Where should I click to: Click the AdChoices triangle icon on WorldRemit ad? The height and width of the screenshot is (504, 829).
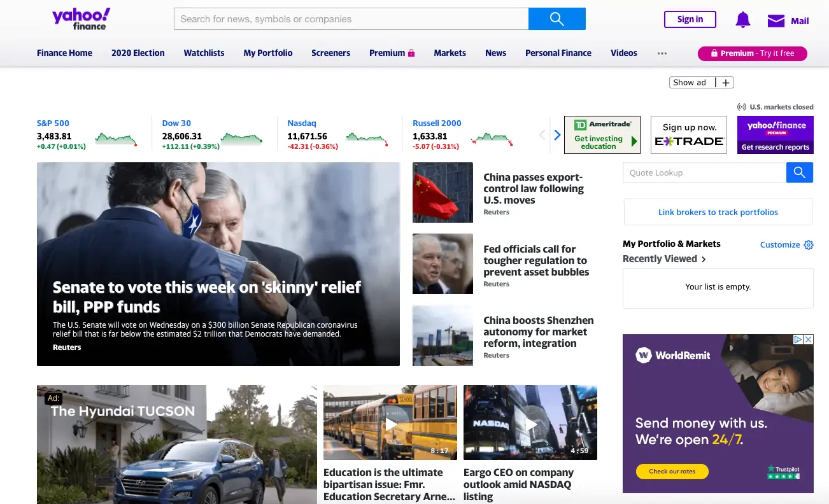(798, 340)
